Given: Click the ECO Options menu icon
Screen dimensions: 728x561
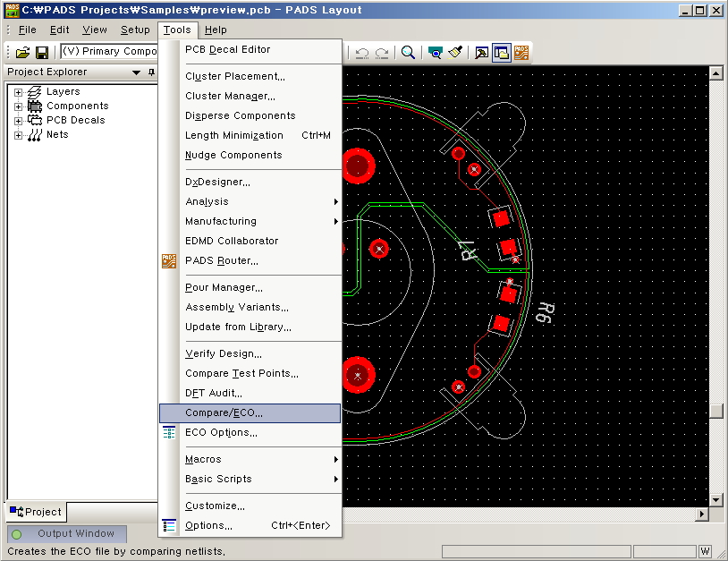Looking at the screenshot, I should coord(169,433).
